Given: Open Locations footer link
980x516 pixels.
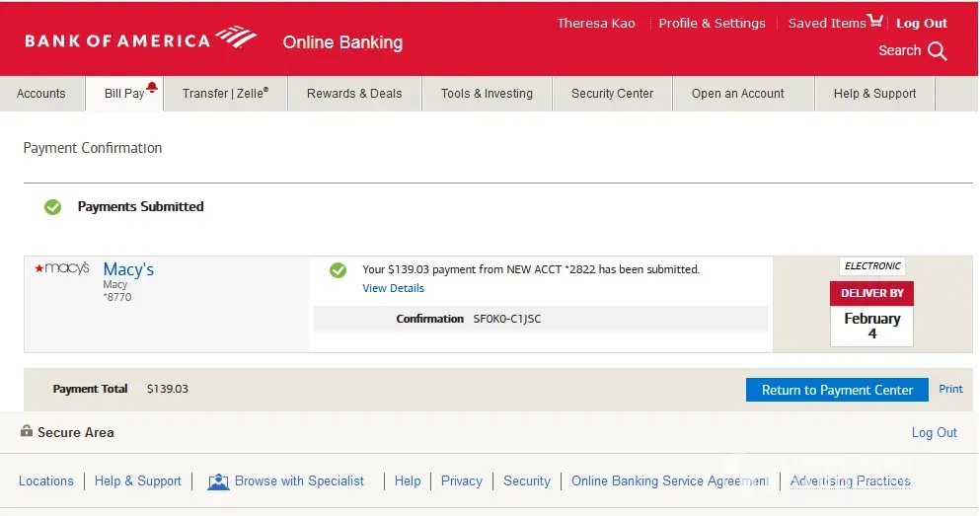Looking at the screenshot, I should [x=45, y=481].
